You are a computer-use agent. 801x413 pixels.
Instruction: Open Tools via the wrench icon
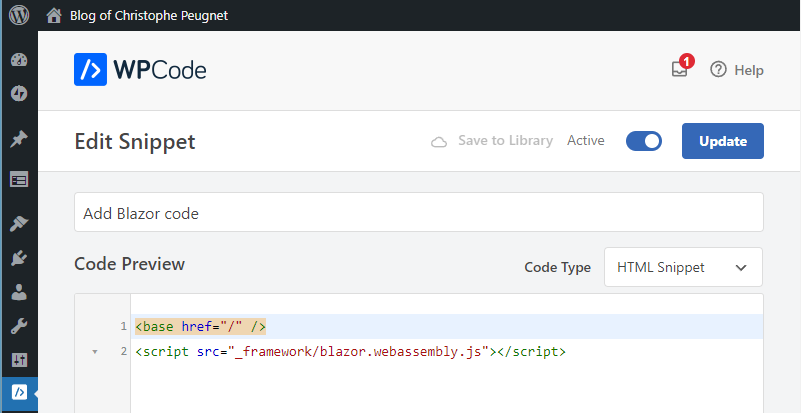[x=19, y=326]
